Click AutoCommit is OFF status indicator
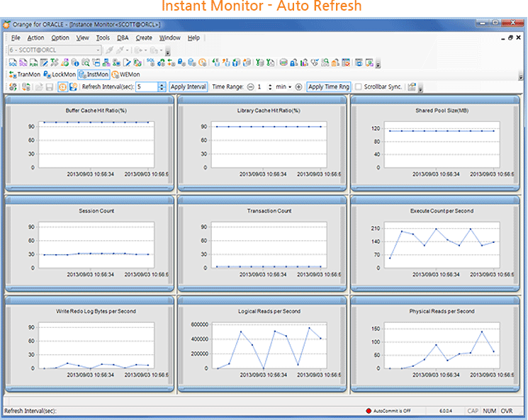 pyautogui.click(x=388, y=411)
